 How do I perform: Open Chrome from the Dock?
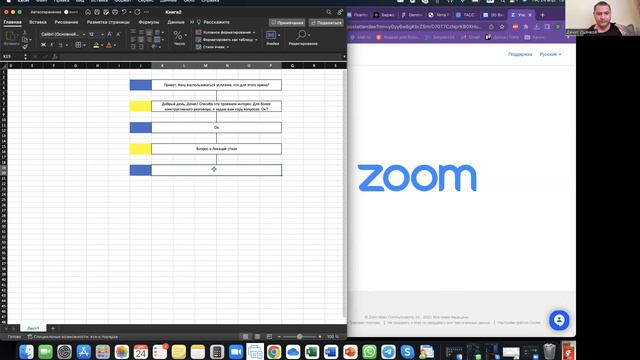point(274,351)
